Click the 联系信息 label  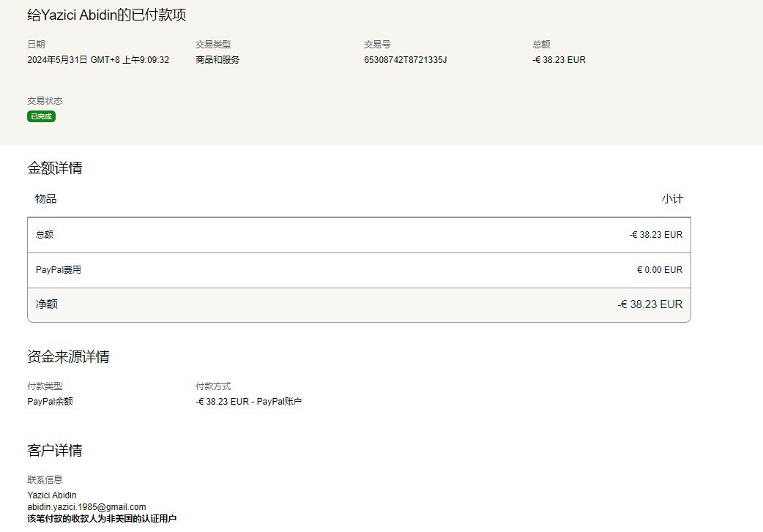[45, 480]
